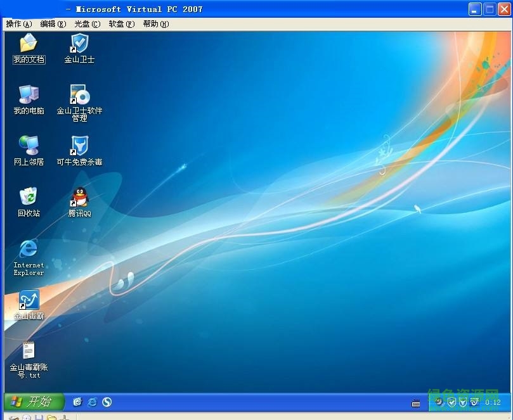Image resolution: width=513 pixels, height=420 pixels.
Task: Open the 软盘(F) menu
Action: pyautogui.click(x=121, y=23)
